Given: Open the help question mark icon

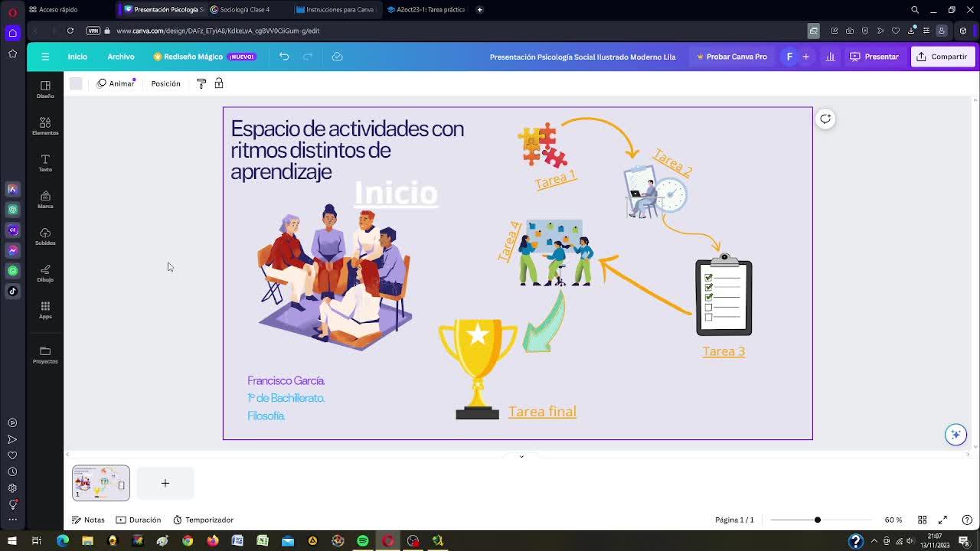Looking at the screenshot, I should [967, 520].
